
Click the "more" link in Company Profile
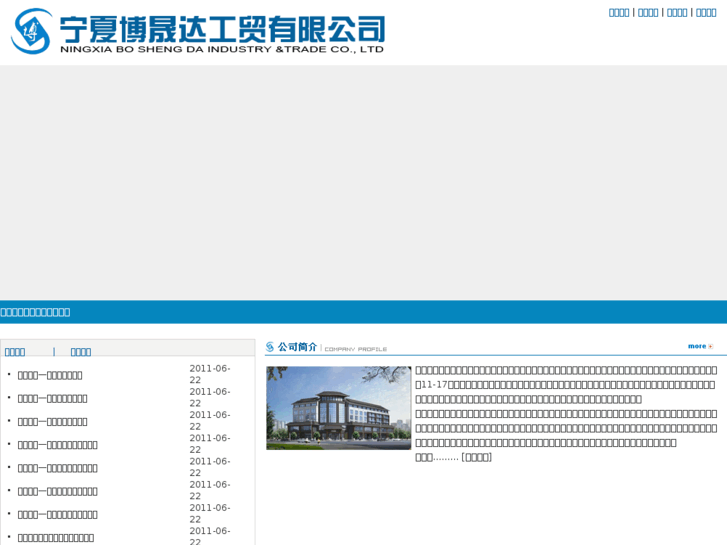[x=697, y=346]
